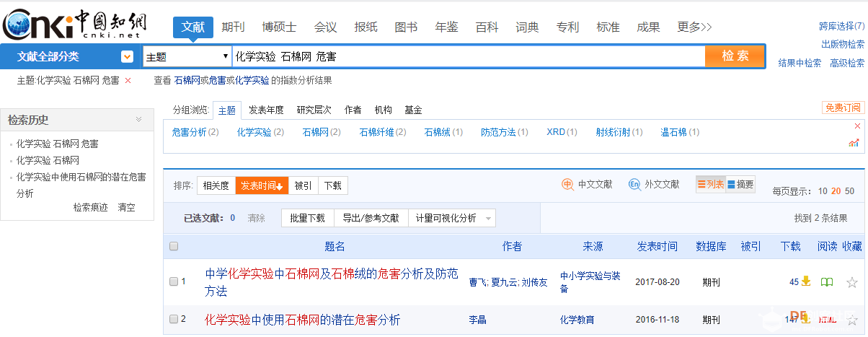Close the topic grouping panel

[x=856, y=126]
